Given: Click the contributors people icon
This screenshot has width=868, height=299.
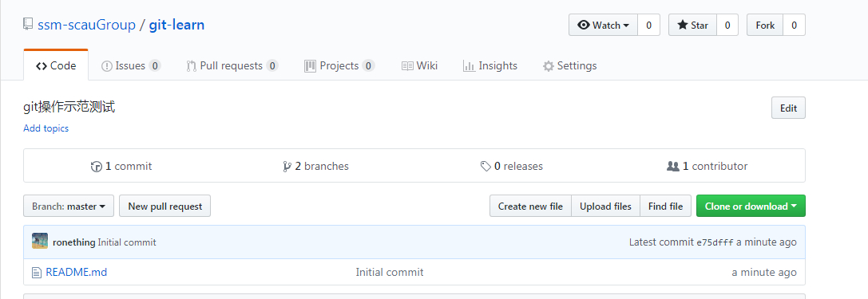Looking at the screenshot, I should click(x=672, y=166).
